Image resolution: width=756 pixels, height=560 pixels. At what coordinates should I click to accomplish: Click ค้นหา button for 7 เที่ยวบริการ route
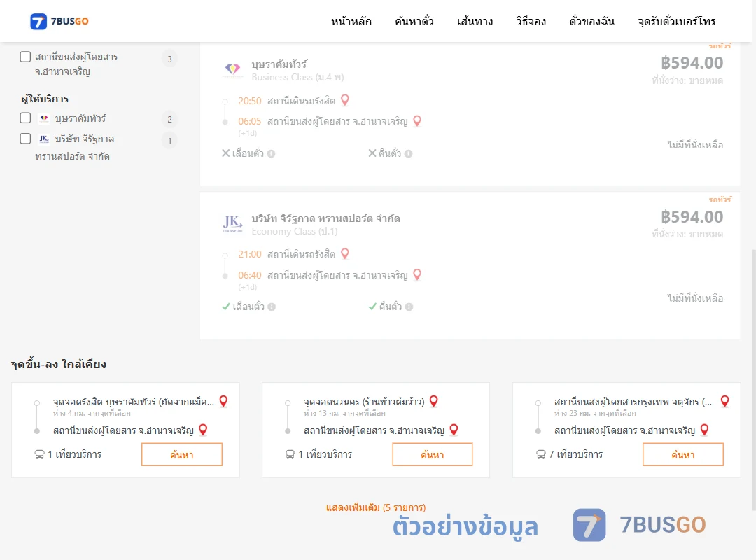point(682,454)
